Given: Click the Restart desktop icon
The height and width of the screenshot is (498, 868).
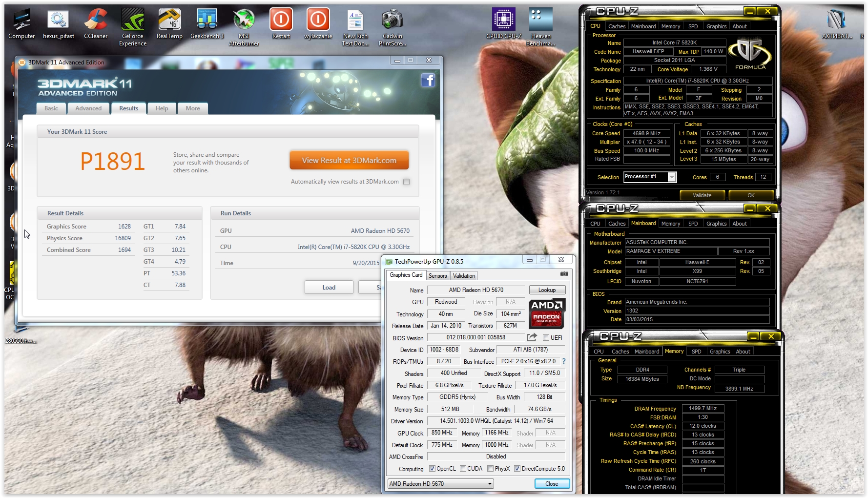Looking at the screenshot, I should pos(281,24).
